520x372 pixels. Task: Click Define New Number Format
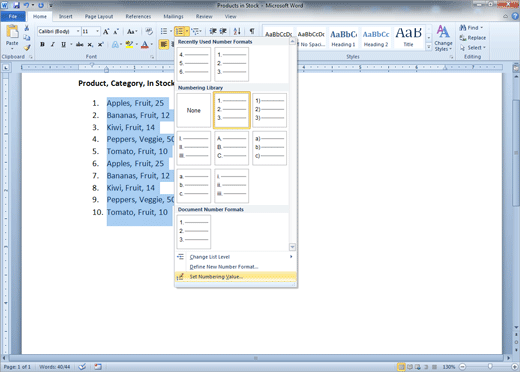coord(235,267)
